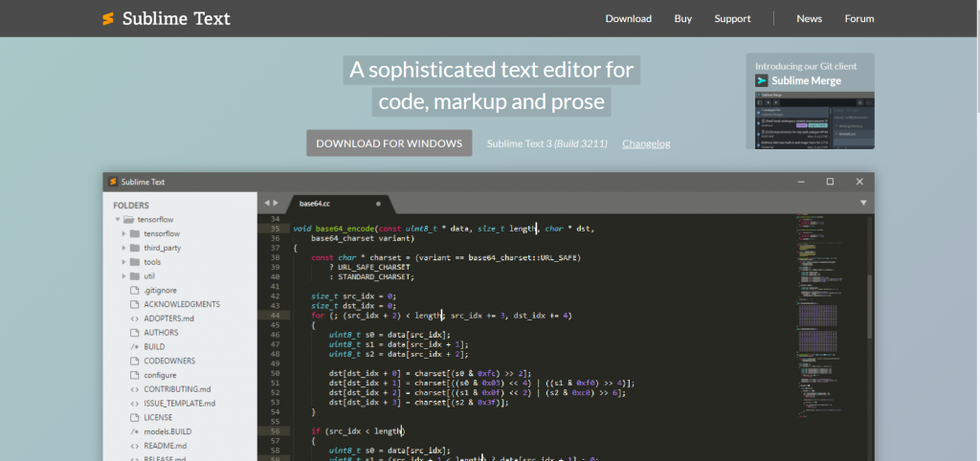Open the Buy page

coord(683,19)
